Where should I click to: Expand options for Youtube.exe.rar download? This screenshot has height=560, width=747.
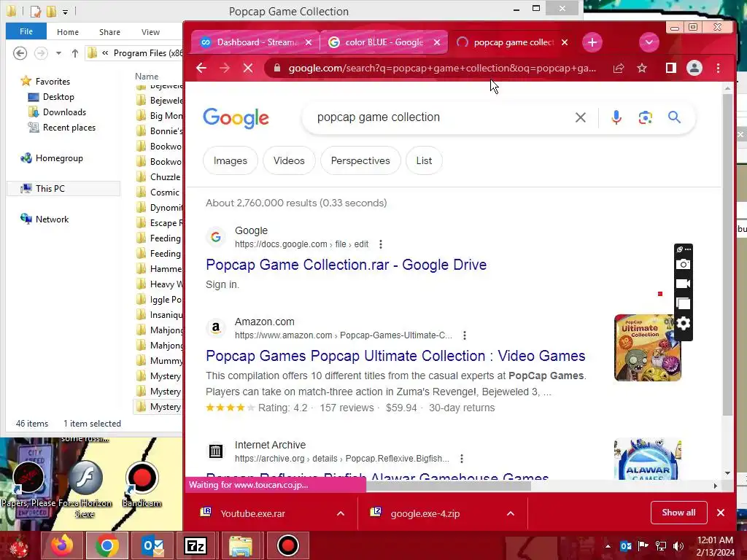(341, 513)
